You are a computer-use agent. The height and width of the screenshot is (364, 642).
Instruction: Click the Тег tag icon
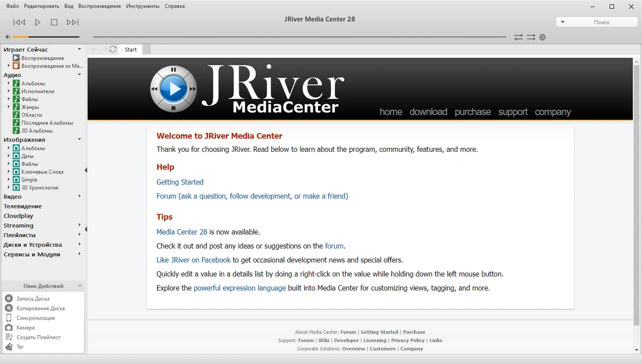(x=9, y=347)
